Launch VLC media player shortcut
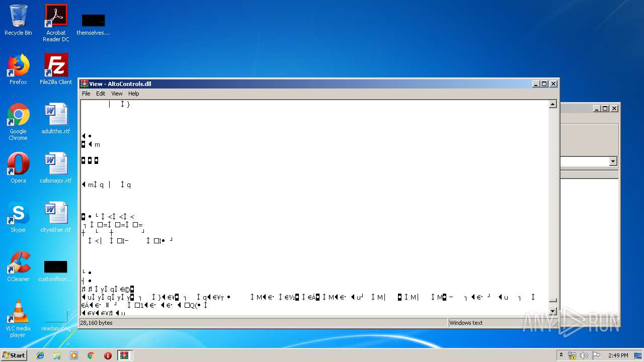644x362 pixels. pyautogui.click(x=18, y=319)
